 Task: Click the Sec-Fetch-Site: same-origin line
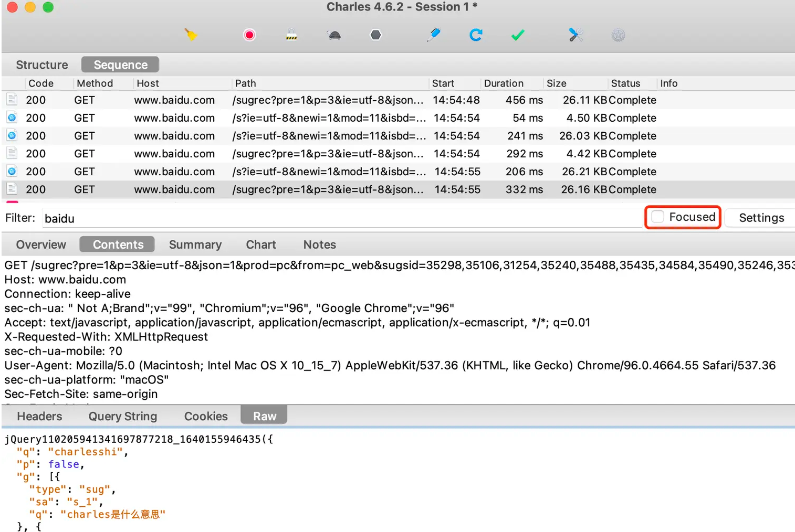pos(81,394)
